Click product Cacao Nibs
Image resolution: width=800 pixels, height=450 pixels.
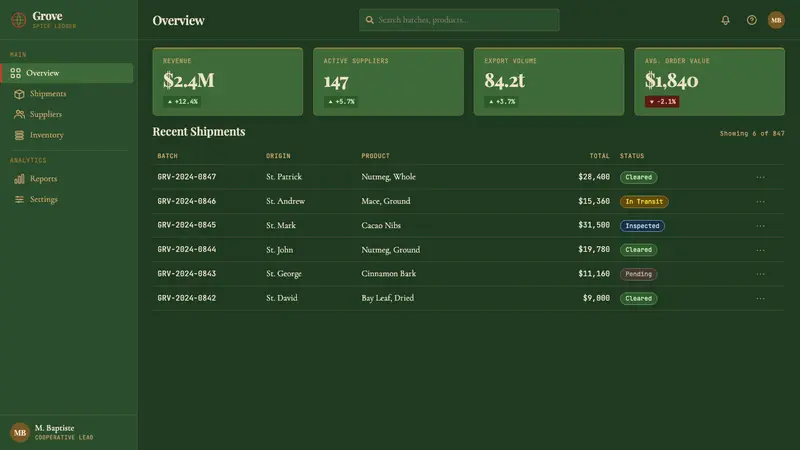pyautogui.click(x=381, y=226)
